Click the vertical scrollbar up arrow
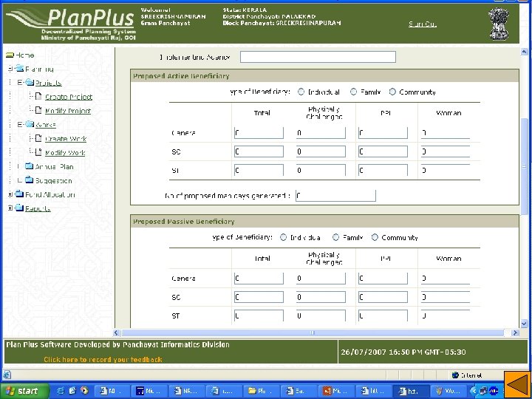The image size is (532, 399). click(x=524, y=52)
